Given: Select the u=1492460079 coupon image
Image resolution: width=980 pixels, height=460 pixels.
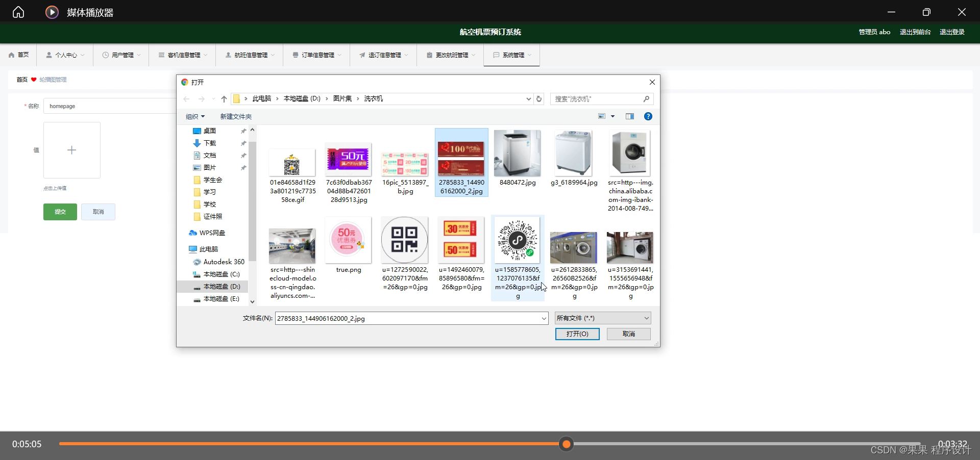Looking at the screenshot, I should [461, 240].
